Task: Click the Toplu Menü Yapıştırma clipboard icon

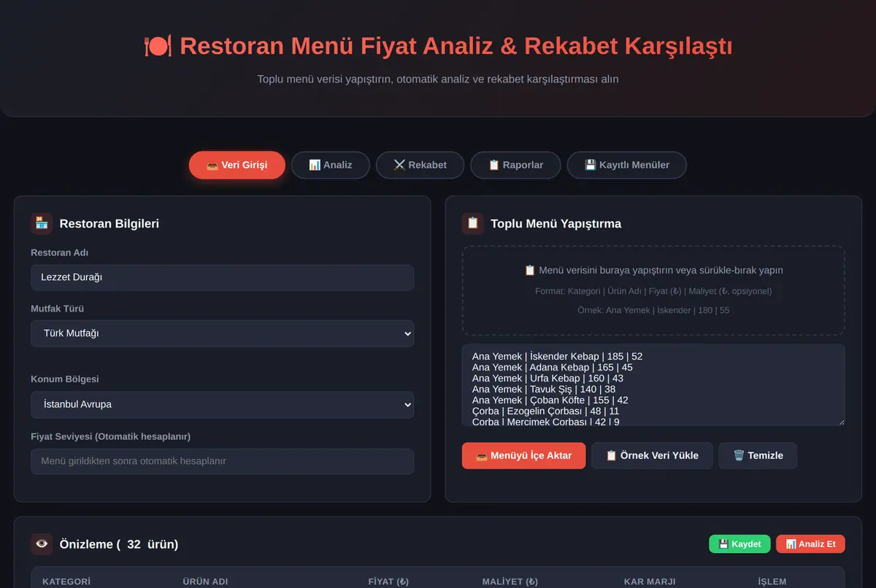Action: point(473,223)
